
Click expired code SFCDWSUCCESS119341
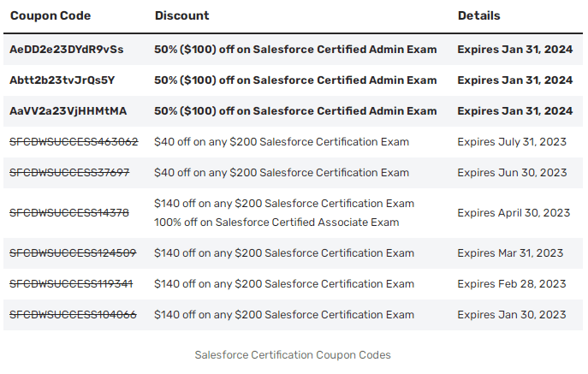click(72, 284)
